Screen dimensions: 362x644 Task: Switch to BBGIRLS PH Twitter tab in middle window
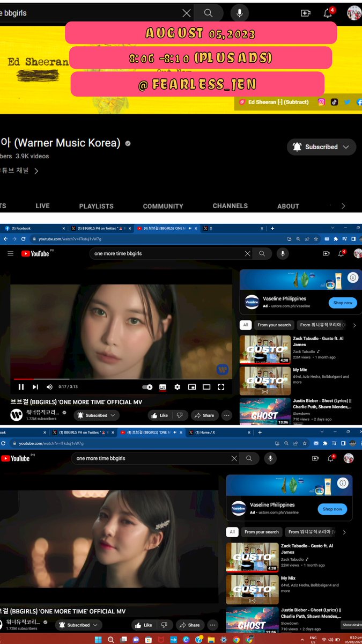pos(100,228)
